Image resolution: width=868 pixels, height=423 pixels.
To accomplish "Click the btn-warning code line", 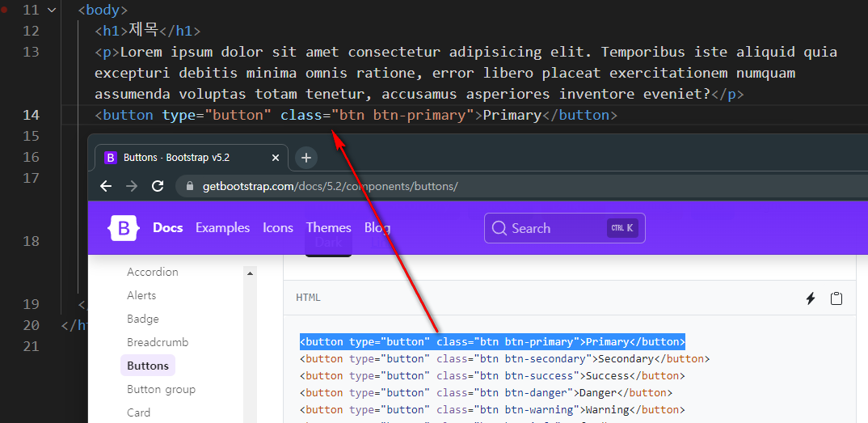I will coord(493,410).
